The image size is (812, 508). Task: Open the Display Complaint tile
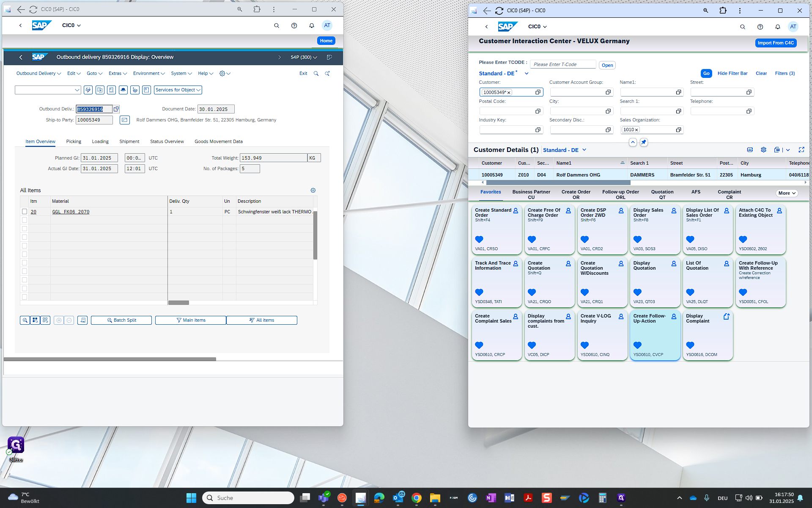[x=708, y=335]
